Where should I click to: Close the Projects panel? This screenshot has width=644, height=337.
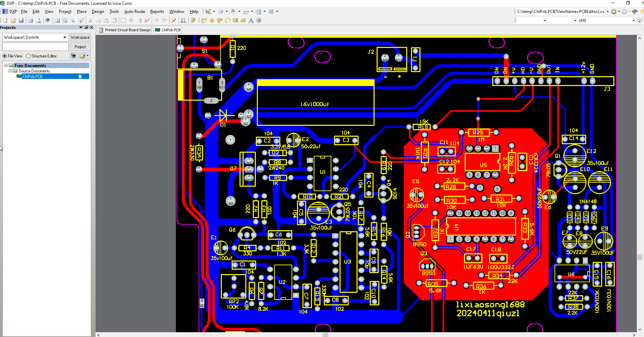(92, 28)
